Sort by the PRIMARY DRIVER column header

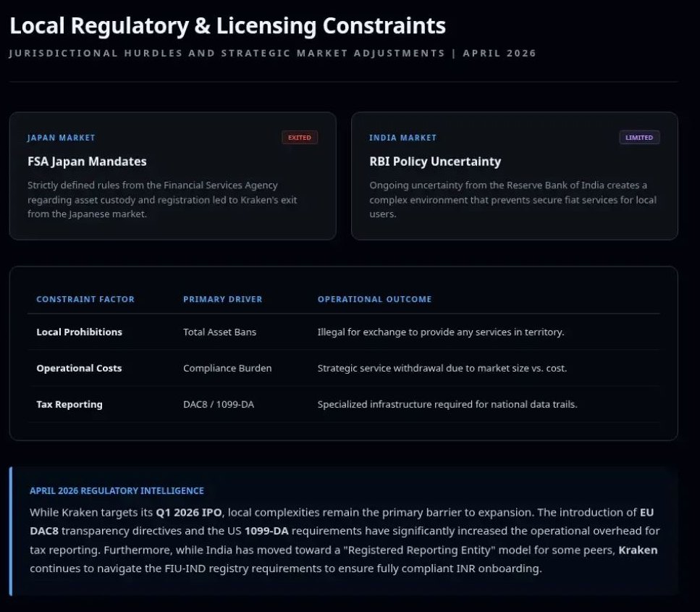[x=222, y=299]
